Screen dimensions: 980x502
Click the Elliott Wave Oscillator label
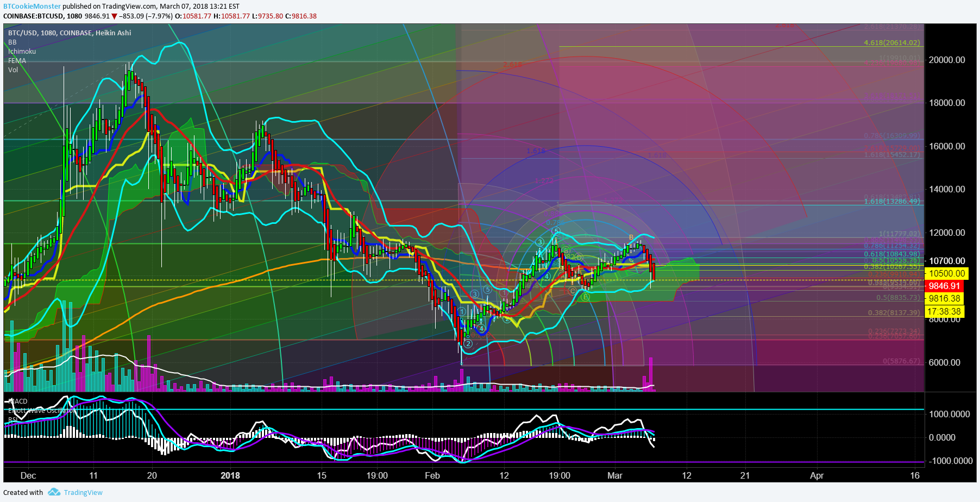tap(41, 411)
